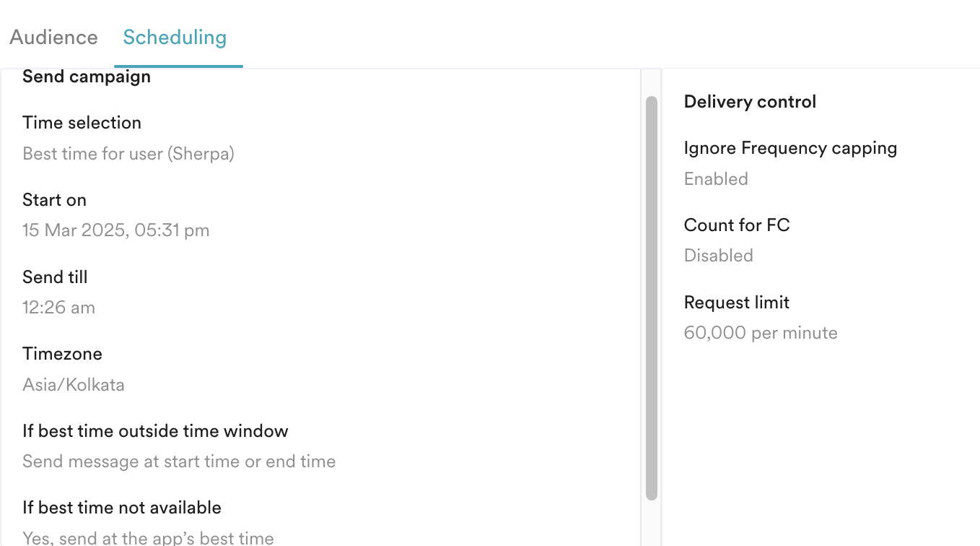
Task: Switch to the Audience tab
Action: click(x=53, y=37)
